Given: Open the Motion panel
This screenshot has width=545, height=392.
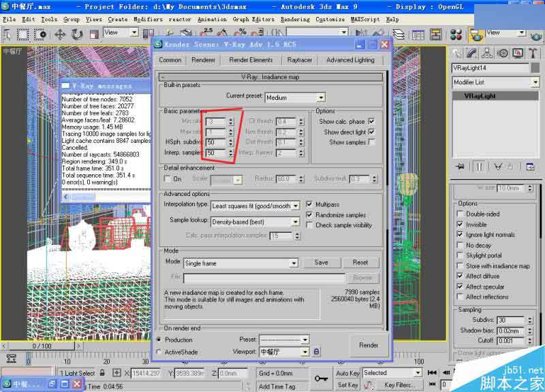Looking at the screenshot, I should pyautogui.click(x=503, y=52).
